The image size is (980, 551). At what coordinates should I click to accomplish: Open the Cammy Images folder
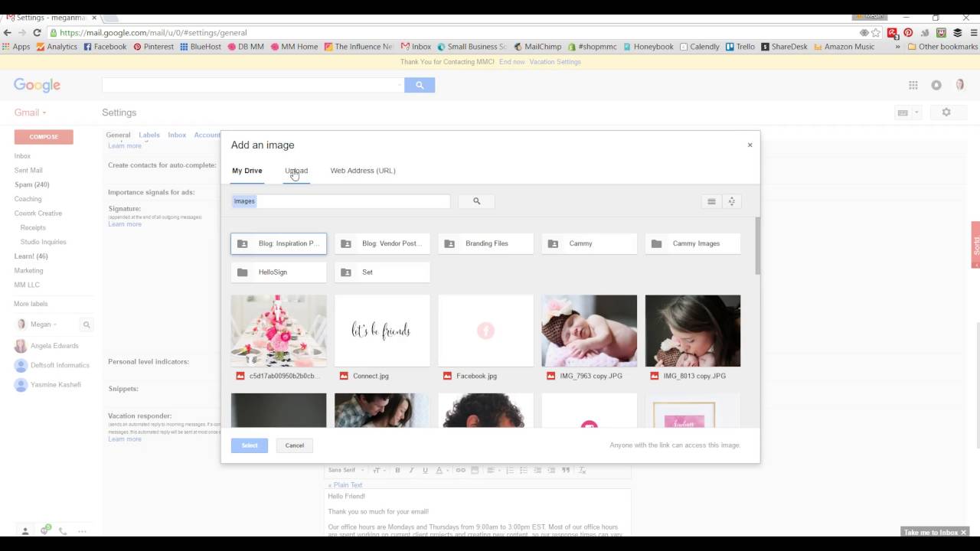pyautogui.click(x=693, y=243)
